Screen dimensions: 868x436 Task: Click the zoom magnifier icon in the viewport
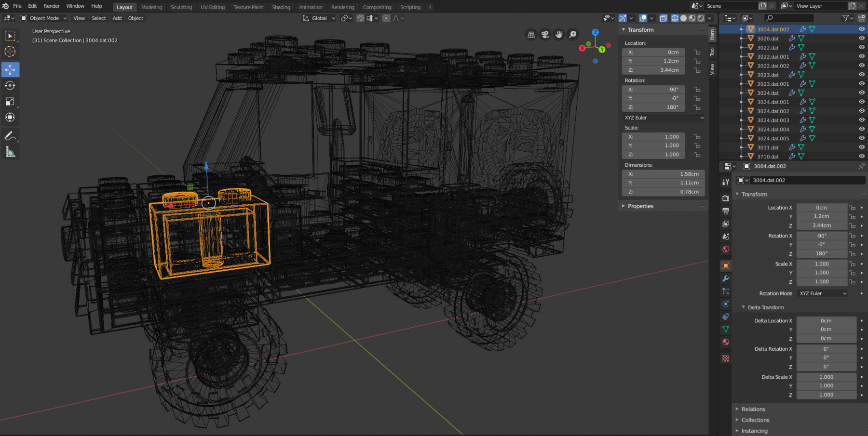573,35
